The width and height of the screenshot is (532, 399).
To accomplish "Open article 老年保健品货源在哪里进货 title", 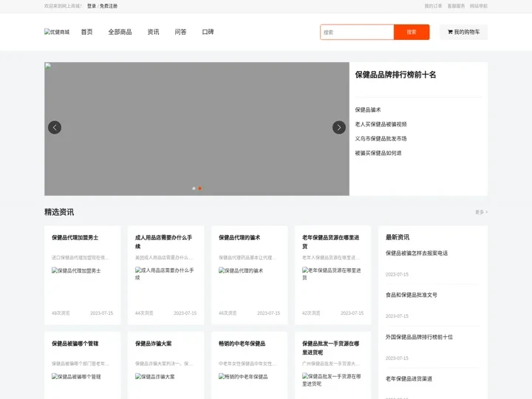I will click(x=330, y=242).
